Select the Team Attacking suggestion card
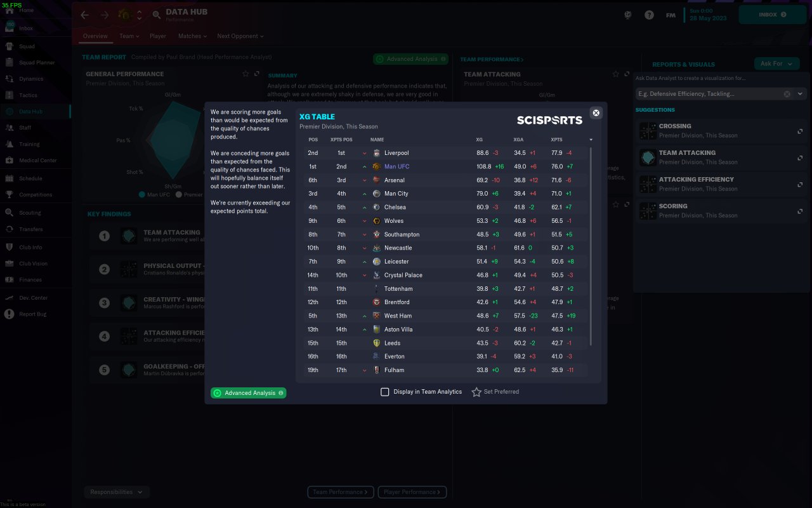The width and height of the screenshot is (812, 508). click(721, 157)
